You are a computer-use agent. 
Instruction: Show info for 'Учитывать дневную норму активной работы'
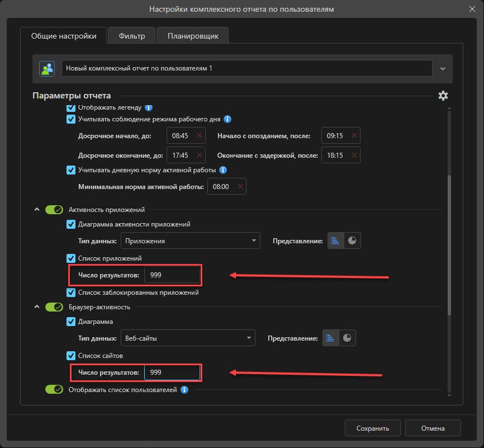tap(223, 170)
